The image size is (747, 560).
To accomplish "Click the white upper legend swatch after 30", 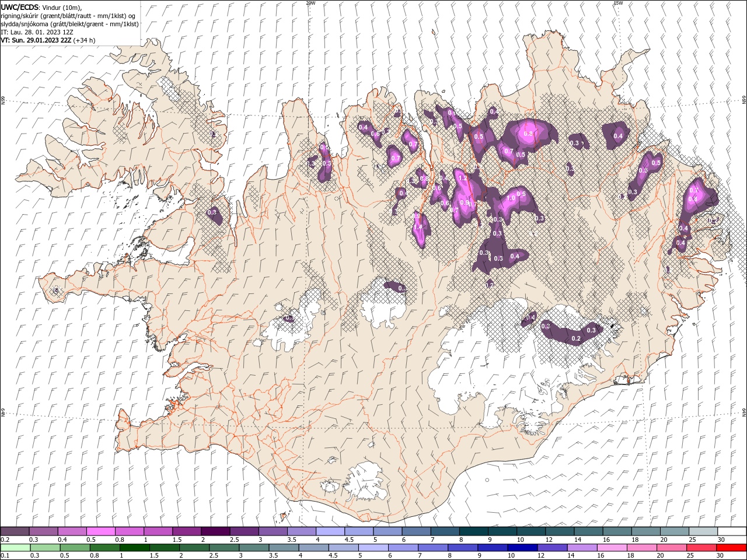I will (732, 531).
